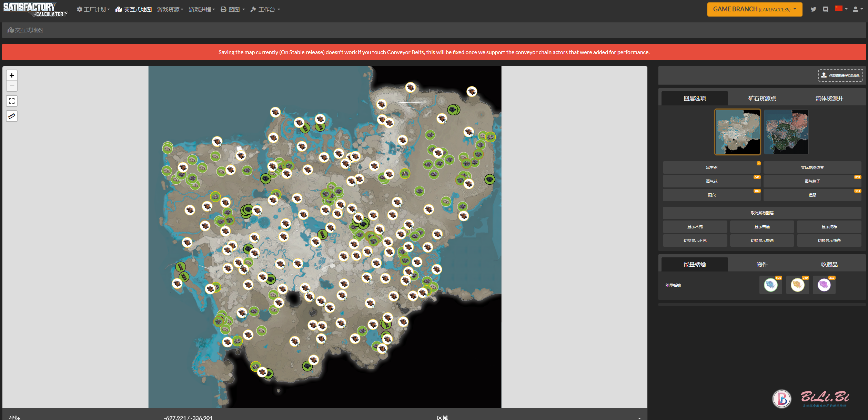Open the GAME BRANCH dropdown
The image size is (868, 420).
(754, 9)
